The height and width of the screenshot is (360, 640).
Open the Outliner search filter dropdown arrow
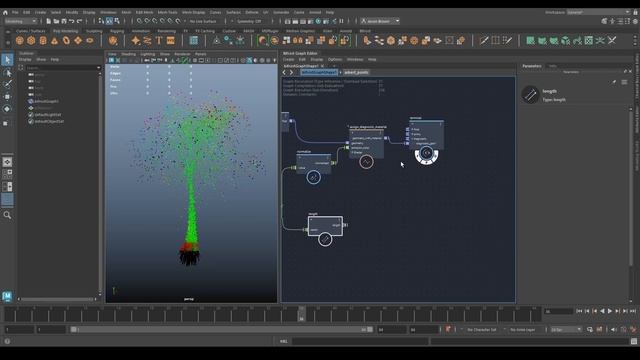coord(98,68)
